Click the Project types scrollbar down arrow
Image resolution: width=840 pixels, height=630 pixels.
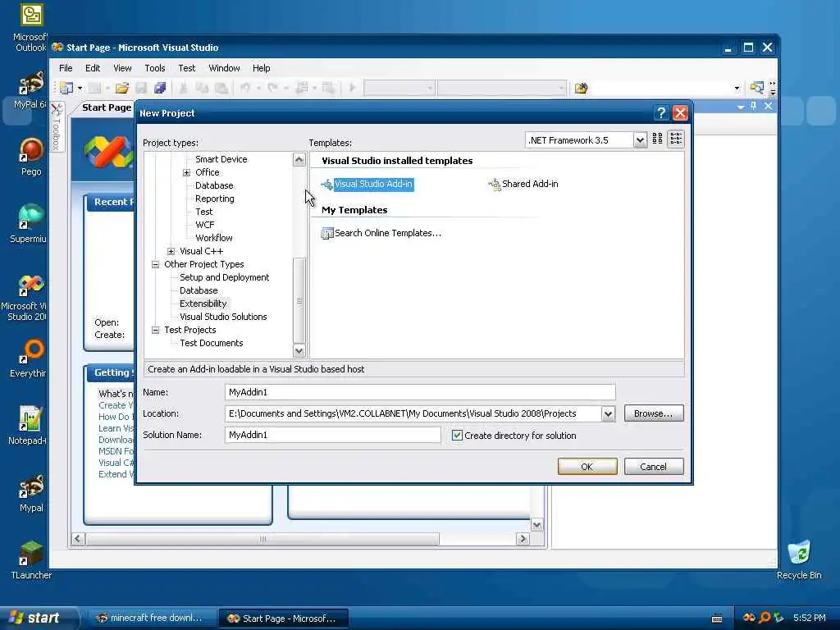click(299, 351)
